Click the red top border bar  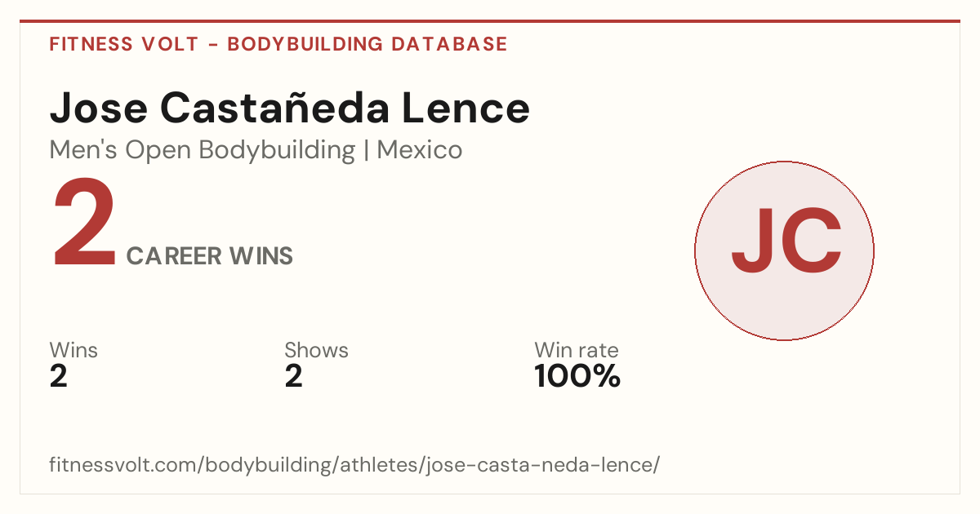(490, 21)
